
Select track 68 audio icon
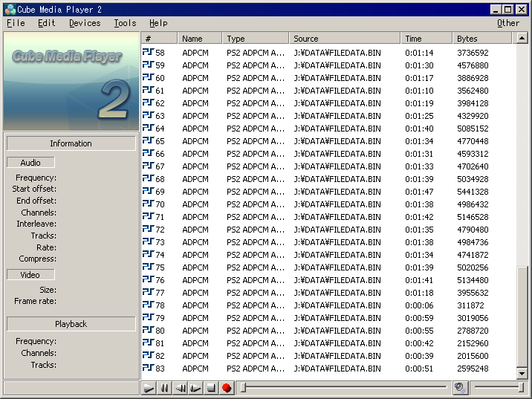(149, 178)
